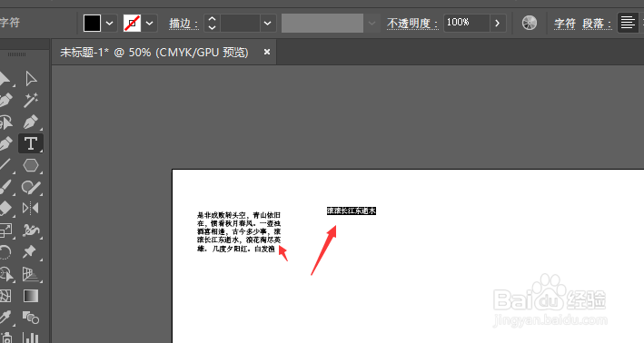Expand the fill color dropdown
Screen dimensions: 644x343
click(110, 23)
